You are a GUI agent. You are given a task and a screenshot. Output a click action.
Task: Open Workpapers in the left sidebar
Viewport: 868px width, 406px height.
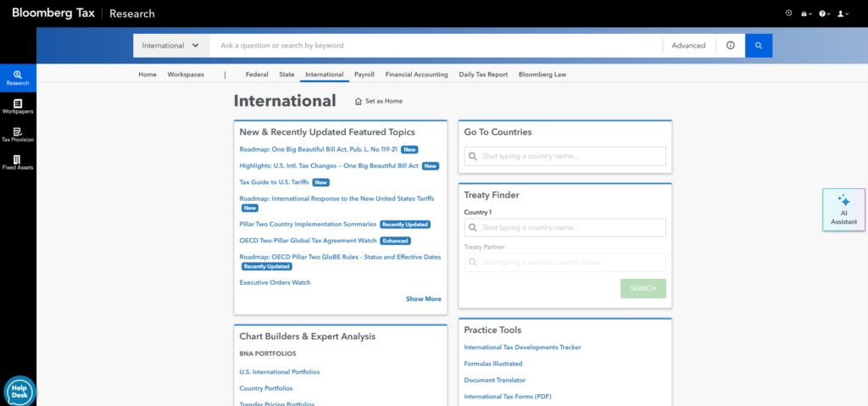[18, 106]
